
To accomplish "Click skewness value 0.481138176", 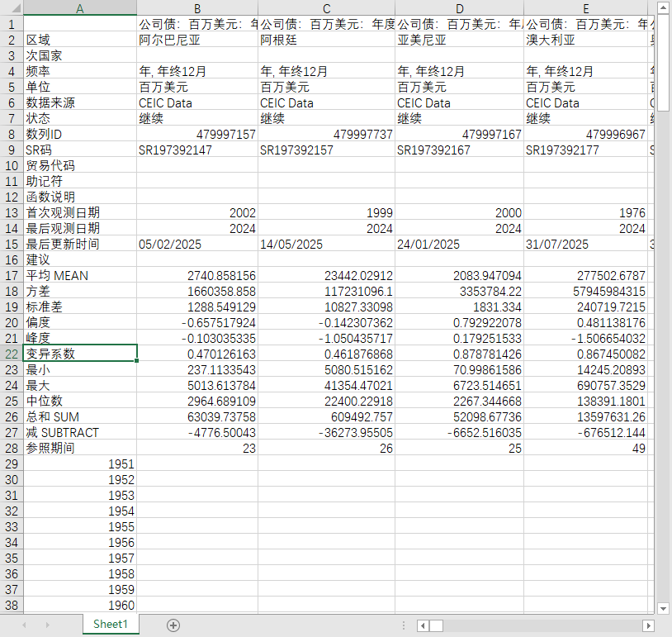I will (x=586, y=322).
